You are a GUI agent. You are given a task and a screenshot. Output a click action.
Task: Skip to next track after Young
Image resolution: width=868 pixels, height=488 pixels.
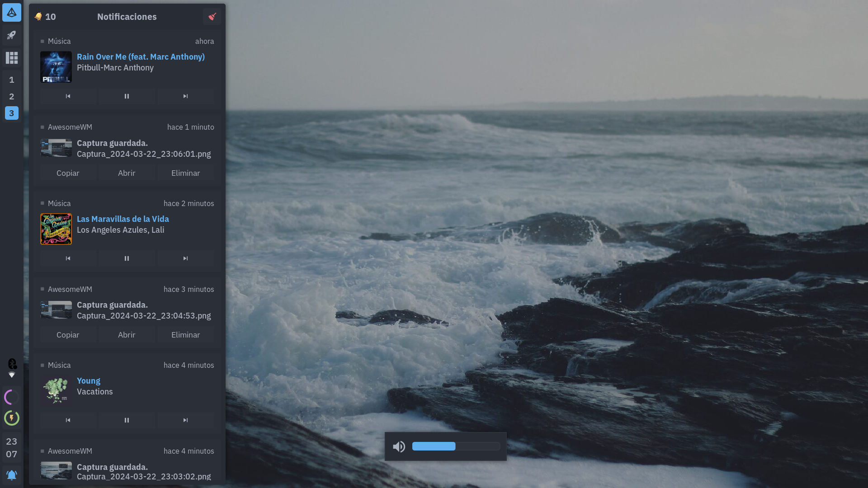[185, 420]
